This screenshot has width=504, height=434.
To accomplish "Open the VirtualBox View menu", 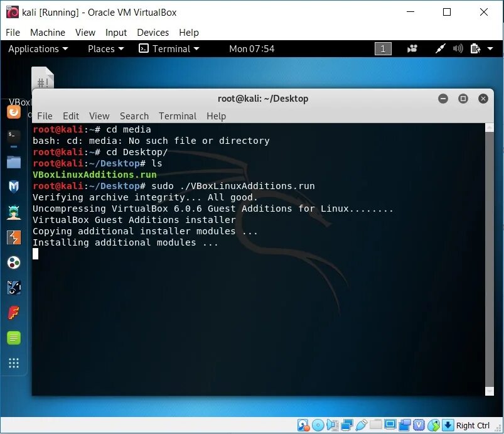I will pyautogui.click(x=85, y=33).
